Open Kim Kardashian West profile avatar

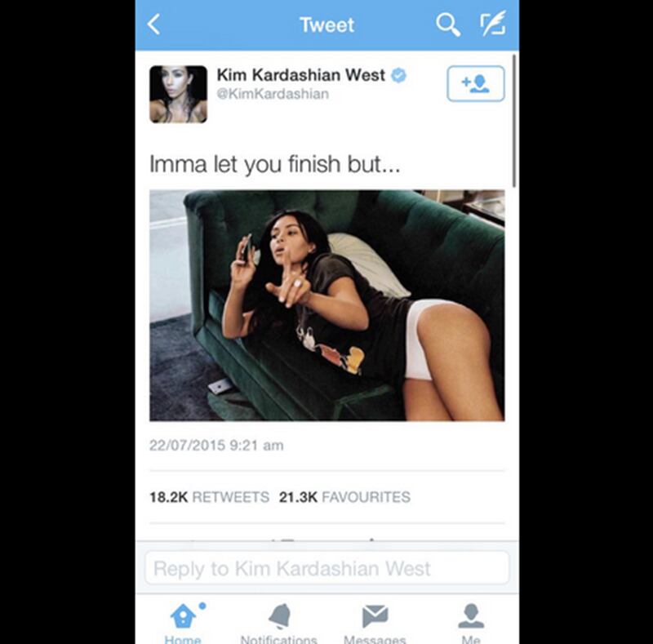coord(178,94)
